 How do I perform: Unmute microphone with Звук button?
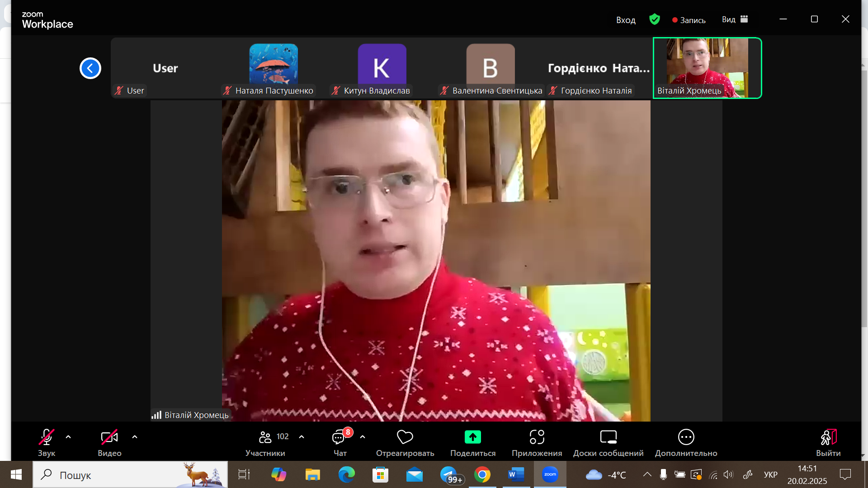[46, 437]
